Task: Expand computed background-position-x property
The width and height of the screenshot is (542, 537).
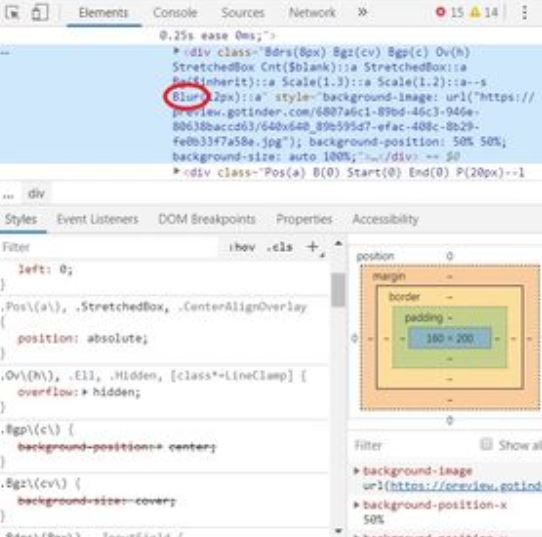Action: 356,505
